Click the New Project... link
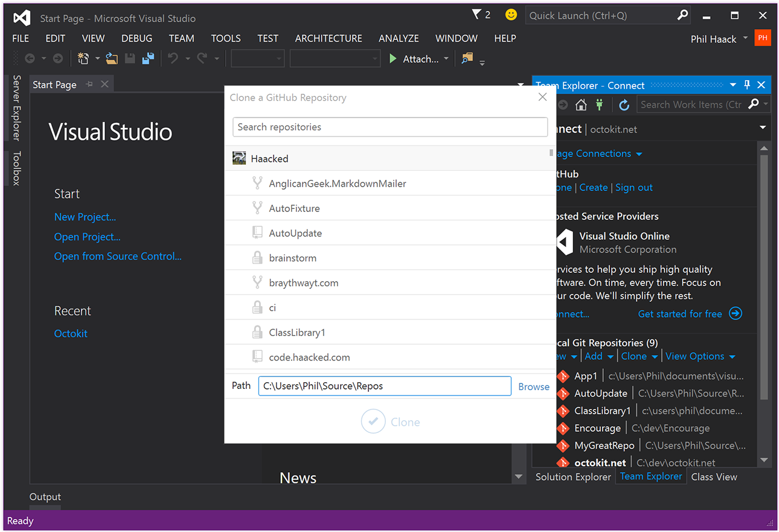Viewport: 779px width, 532px height. coord(85,217)
